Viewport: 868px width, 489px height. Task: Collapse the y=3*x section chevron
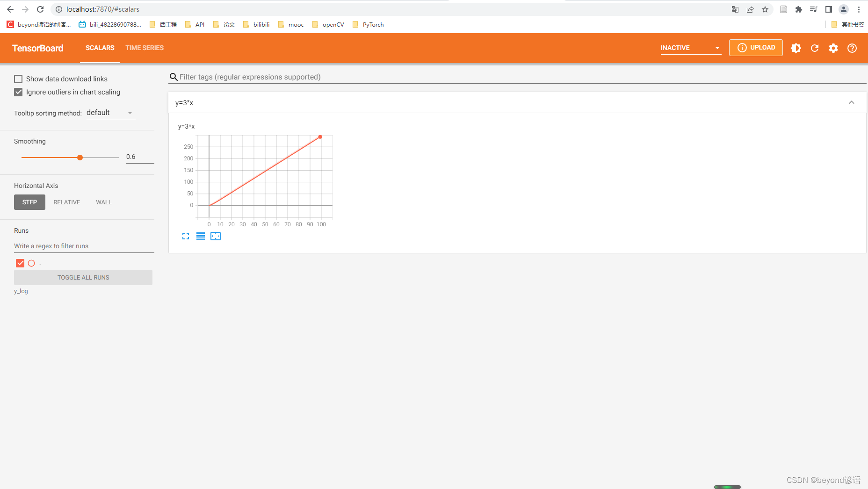852,102
